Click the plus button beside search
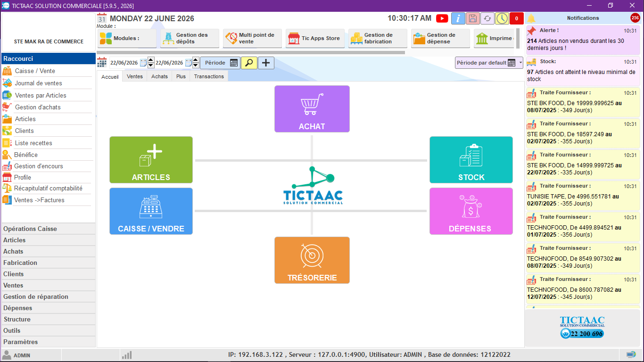 pos(266,63)
